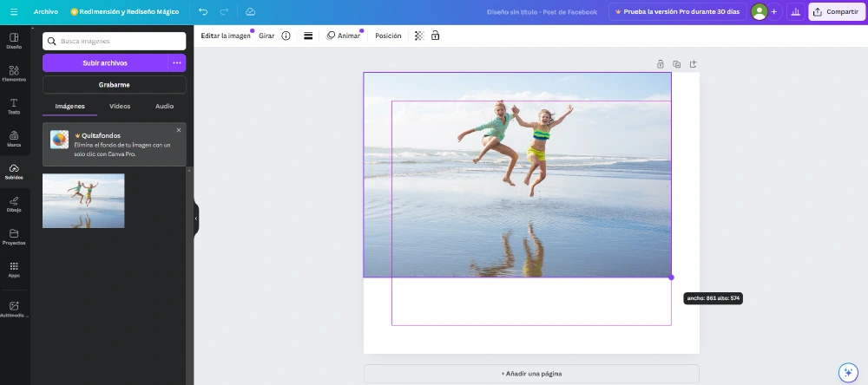The image size is (868, 385).
Task: Open the Multimedia sidebar panel
Action: [15, 310]
